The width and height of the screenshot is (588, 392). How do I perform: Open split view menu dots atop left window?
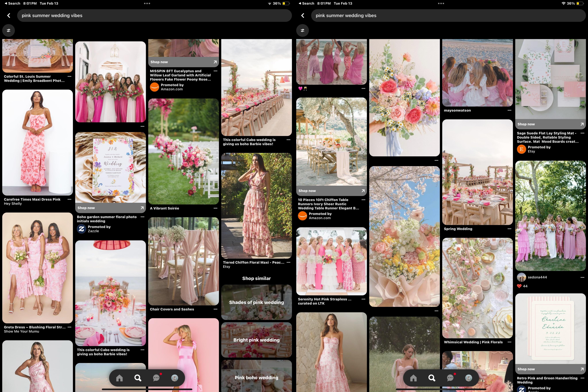[147, 3]
